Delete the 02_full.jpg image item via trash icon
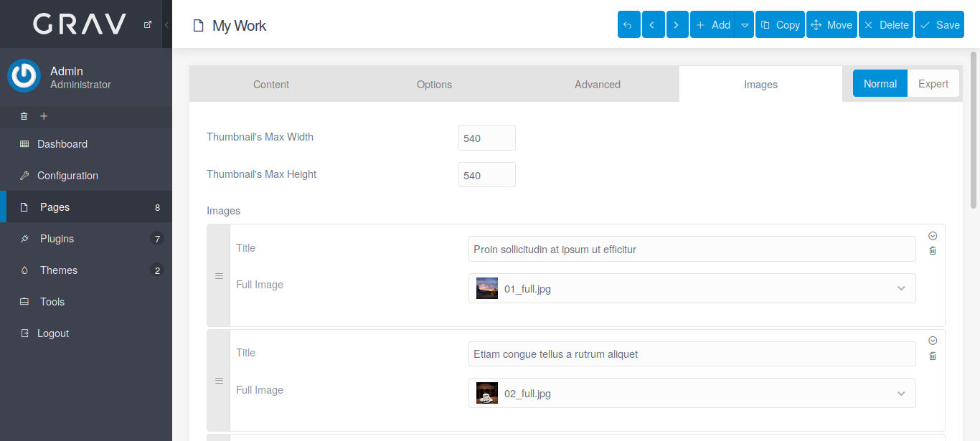Image resolution: width=980 pixels, height=441 pixels. point(933,356)
